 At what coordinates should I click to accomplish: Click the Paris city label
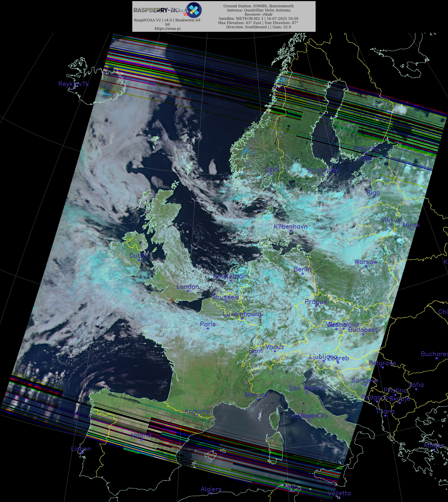(208, 324)
